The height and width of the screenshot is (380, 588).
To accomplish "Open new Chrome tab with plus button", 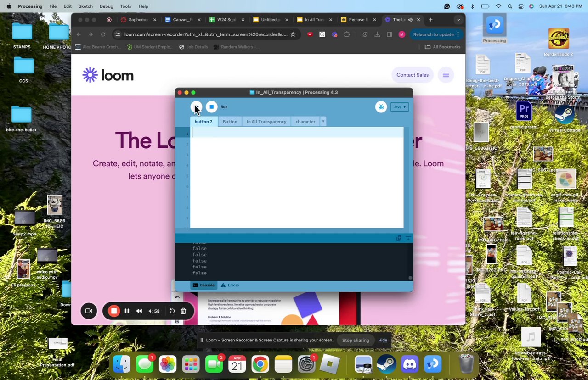I will tap(430, 20).
